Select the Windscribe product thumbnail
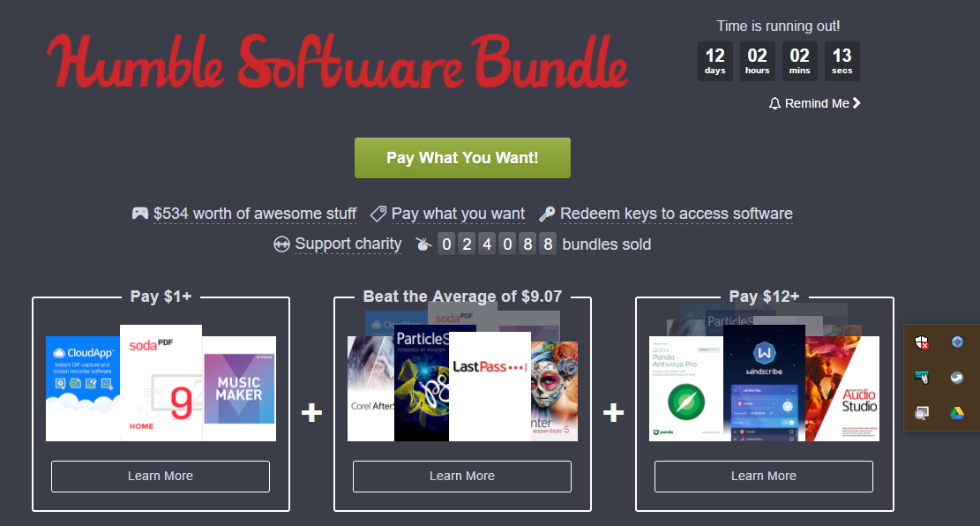This screenshot has width=980, height=526. pyautogui.click(x=764, y=383)
